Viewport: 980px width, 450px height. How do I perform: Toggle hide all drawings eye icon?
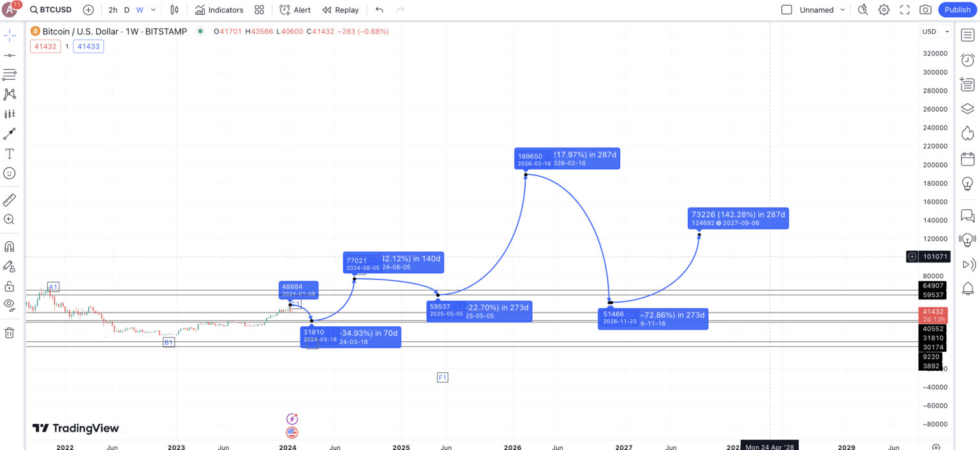10,304
